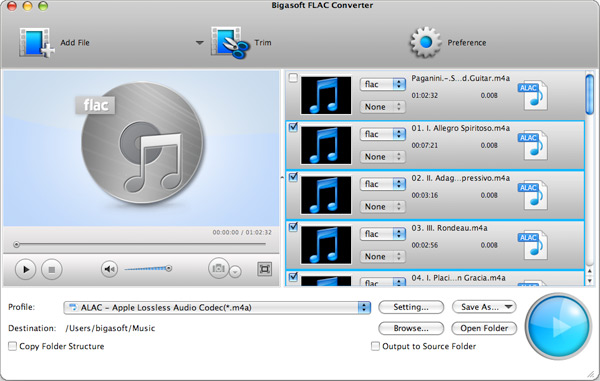Open the Add File dropdown arrow
This screenshot has width=600, height=381.
[199, 42]
